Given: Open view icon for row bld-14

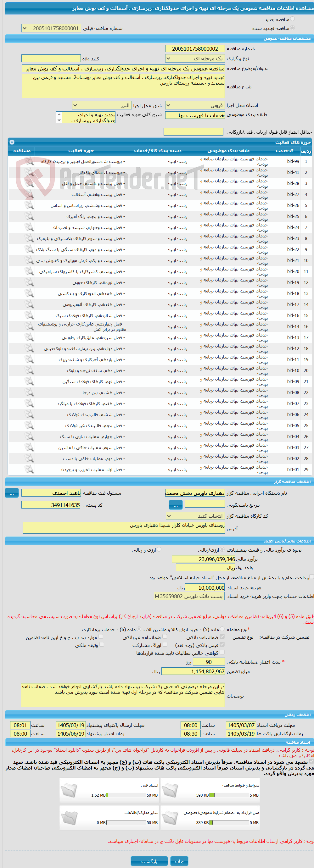Looking at the screenshot, I should [x=29, y=326].
